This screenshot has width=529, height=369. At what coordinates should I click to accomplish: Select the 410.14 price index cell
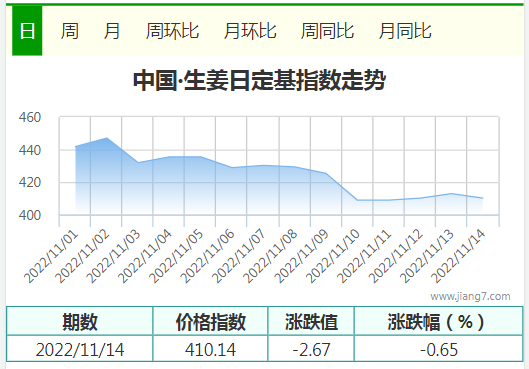click(211, 349)
